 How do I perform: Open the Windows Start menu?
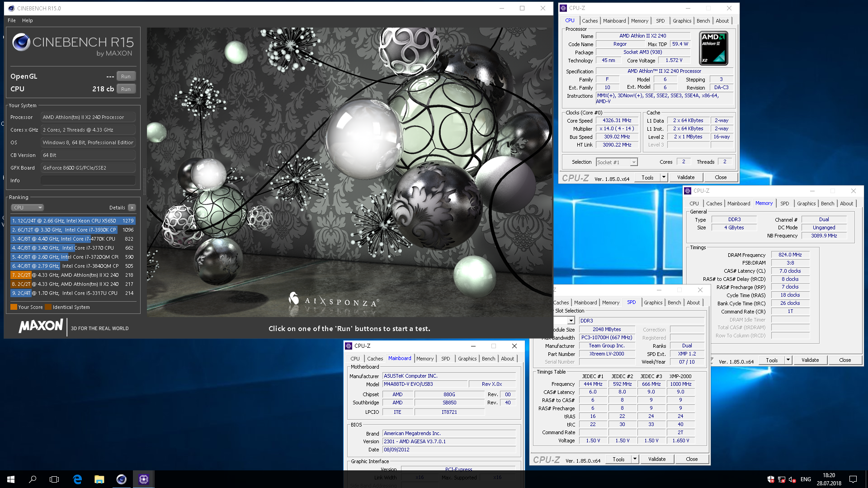click(x=11, y=479)
